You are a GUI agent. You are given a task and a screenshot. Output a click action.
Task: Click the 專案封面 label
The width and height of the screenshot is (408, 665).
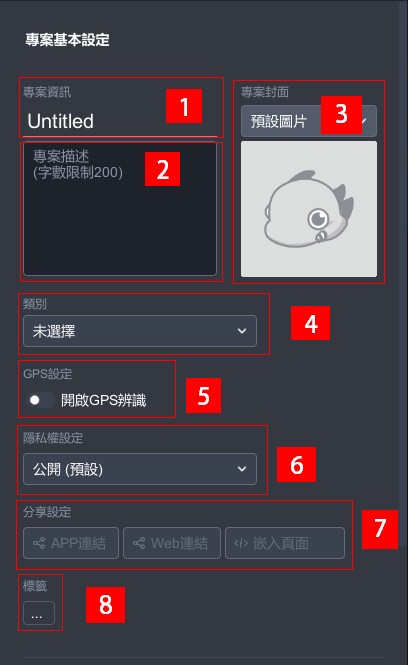[x=265, y=92]
